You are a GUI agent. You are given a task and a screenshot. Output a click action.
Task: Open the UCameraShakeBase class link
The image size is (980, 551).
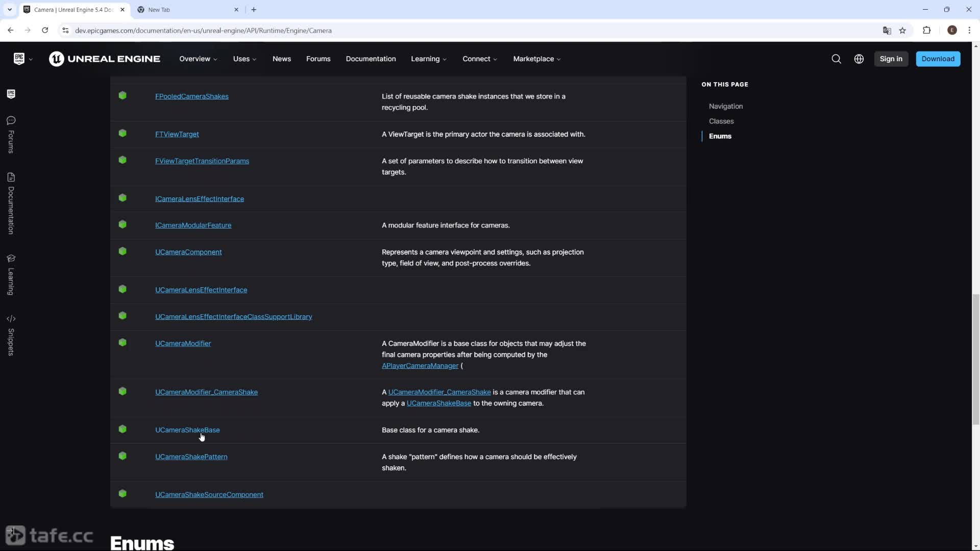[x=187, y=430]
